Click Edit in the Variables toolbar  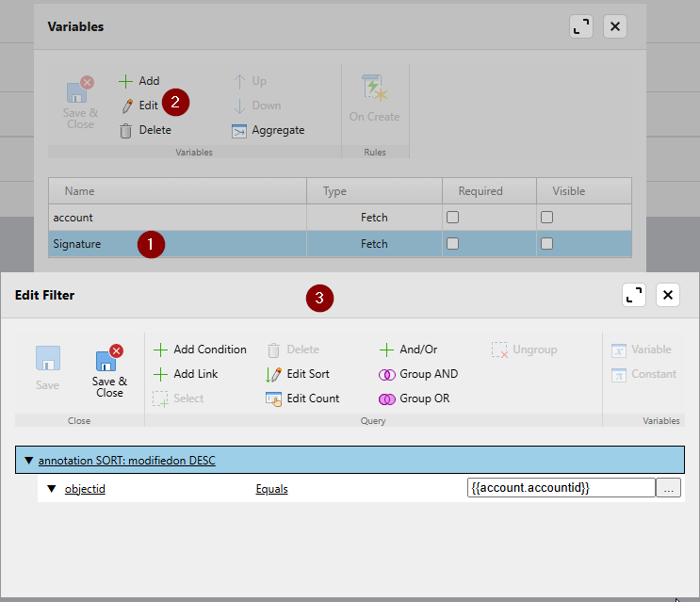click(x=139, y=106)
